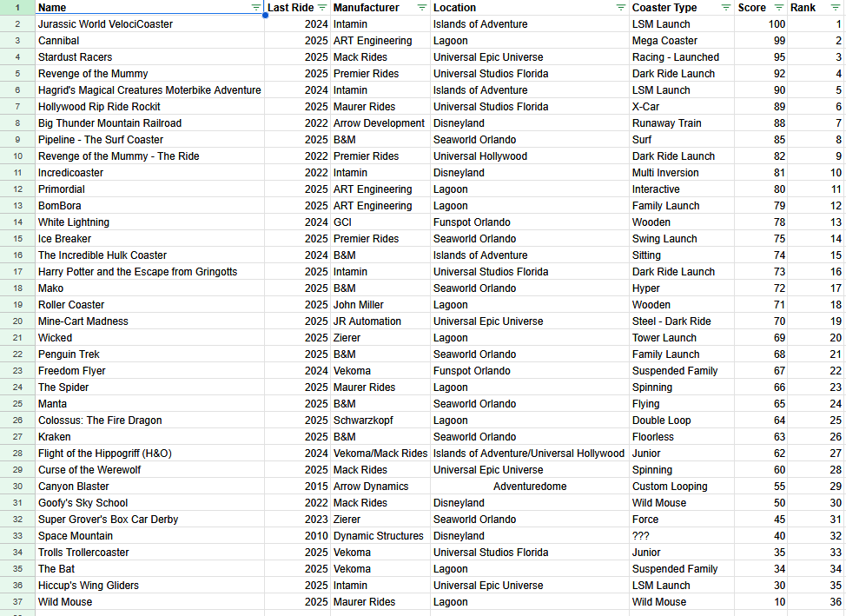Click the Racing - Launched type cell
This screenshot has height=616, width=846.
click(x=682, y=57)
